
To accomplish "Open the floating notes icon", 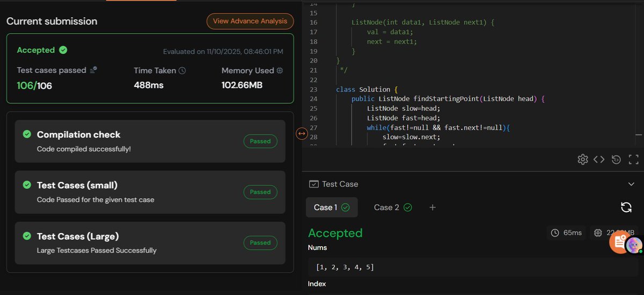I will [618, 243].
